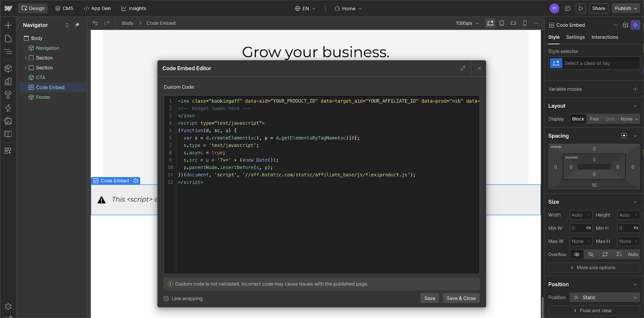Click the user avatar PI
The height and width of the screenshot is (318, 644).
point(554,8)
